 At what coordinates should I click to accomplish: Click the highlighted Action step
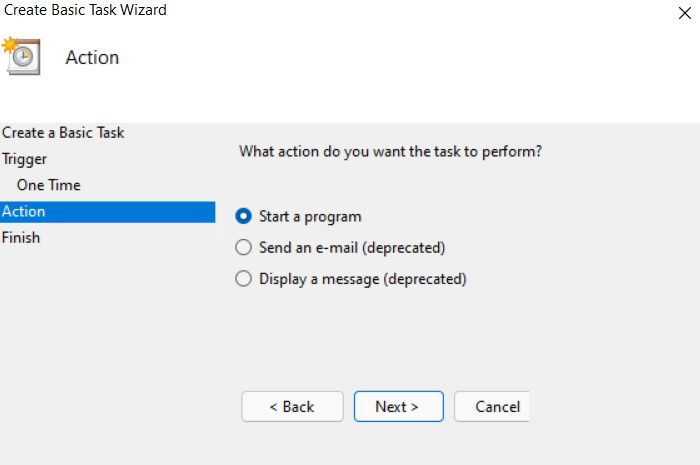point(108,212)
